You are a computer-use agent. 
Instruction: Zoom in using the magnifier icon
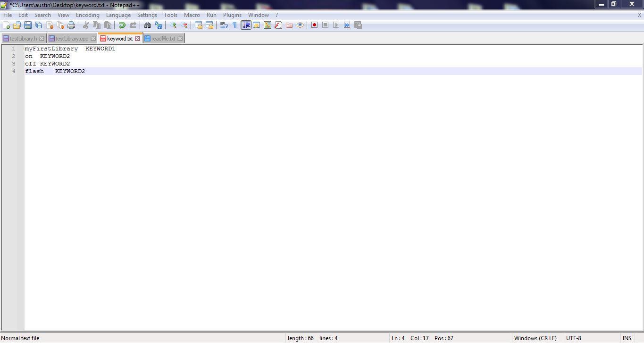(x=173, y=25)
